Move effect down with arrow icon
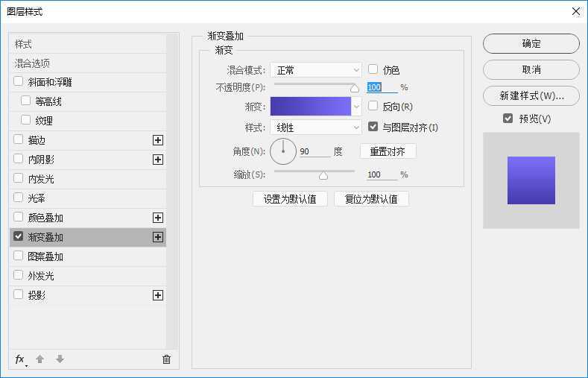The width and height of the screenshot is (588, 378). tap(60, 359)
